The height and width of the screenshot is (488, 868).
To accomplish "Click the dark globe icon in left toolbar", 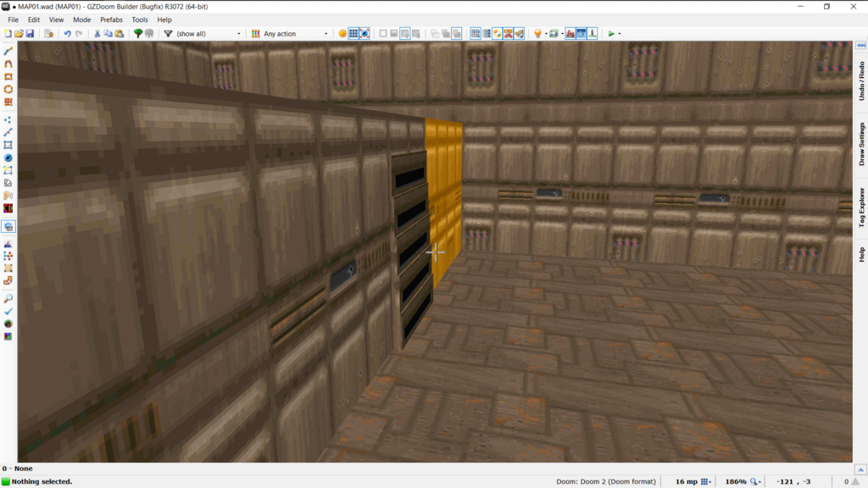I will (8, 324).
